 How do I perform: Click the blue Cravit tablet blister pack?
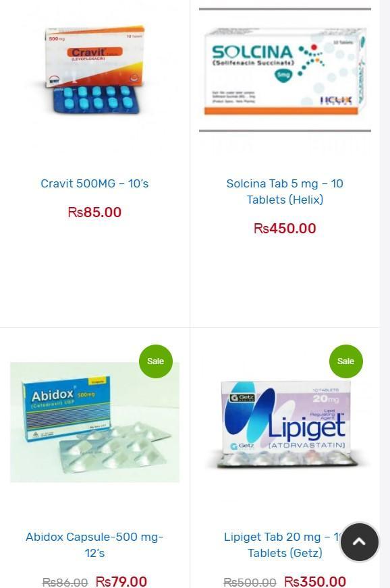click(97, 99)
